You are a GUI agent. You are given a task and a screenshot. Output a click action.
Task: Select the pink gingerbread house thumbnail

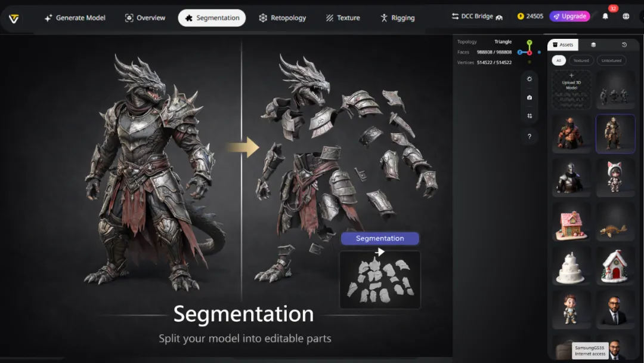point(571,222)
